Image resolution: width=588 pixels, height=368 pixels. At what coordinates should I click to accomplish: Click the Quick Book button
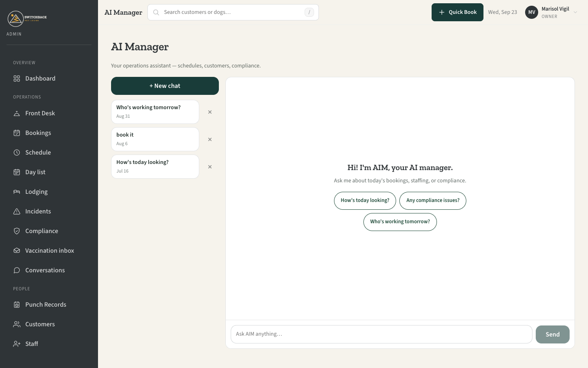(x=457, y=12)
